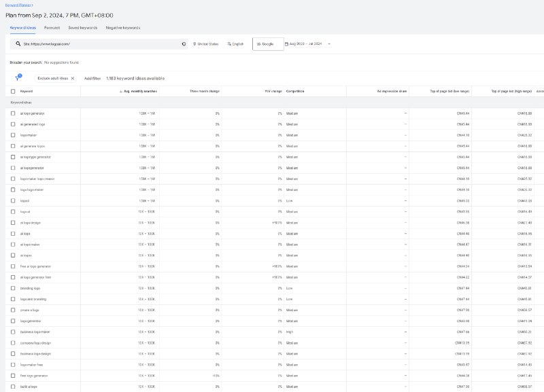Click the keyword text 'logo maker free'
Viewport: 544px width, 392px height.
[31, 365]
